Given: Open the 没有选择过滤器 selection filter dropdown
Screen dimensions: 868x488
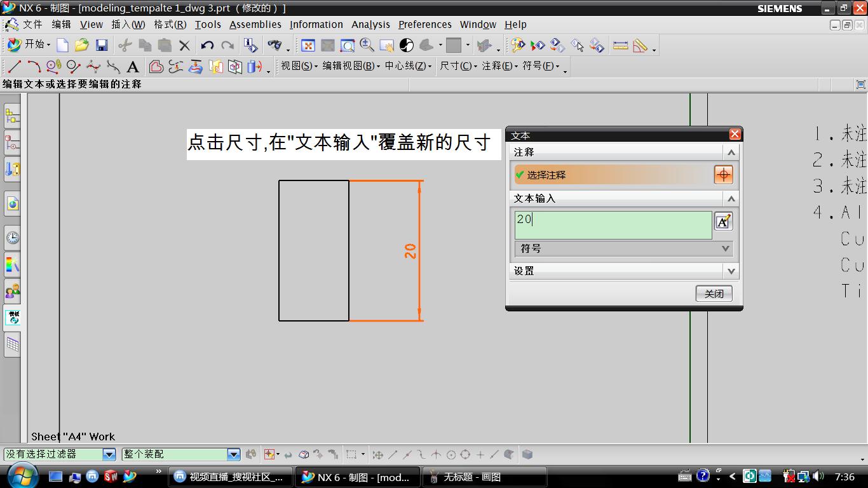Looking at the screenshot, I should (x=109, y=454).
